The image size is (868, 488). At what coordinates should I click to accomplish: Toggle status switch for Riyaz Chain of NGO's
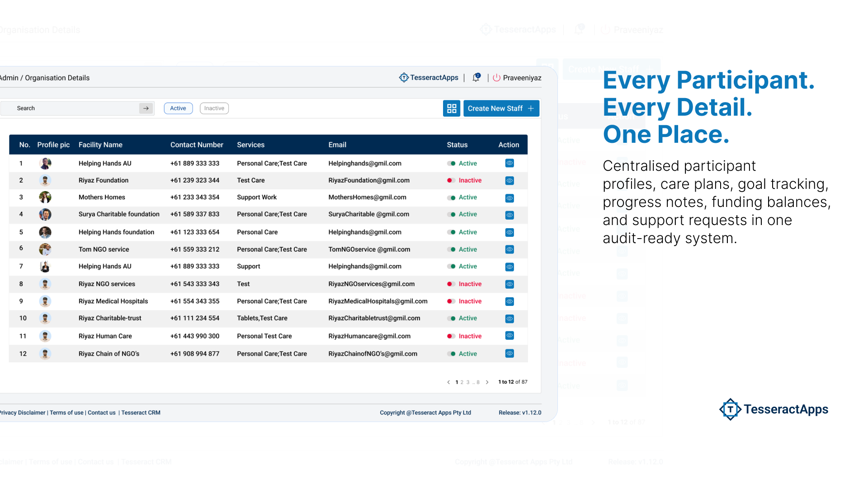pyautogui.click(x=451, y=354)
